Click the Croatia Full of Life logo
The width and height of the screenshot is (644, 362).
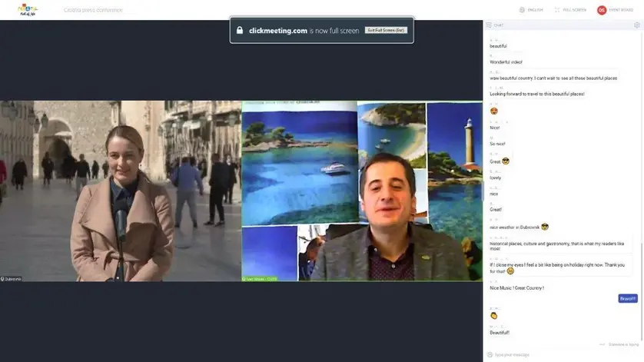pyautogui.click(x=28, y=10)
